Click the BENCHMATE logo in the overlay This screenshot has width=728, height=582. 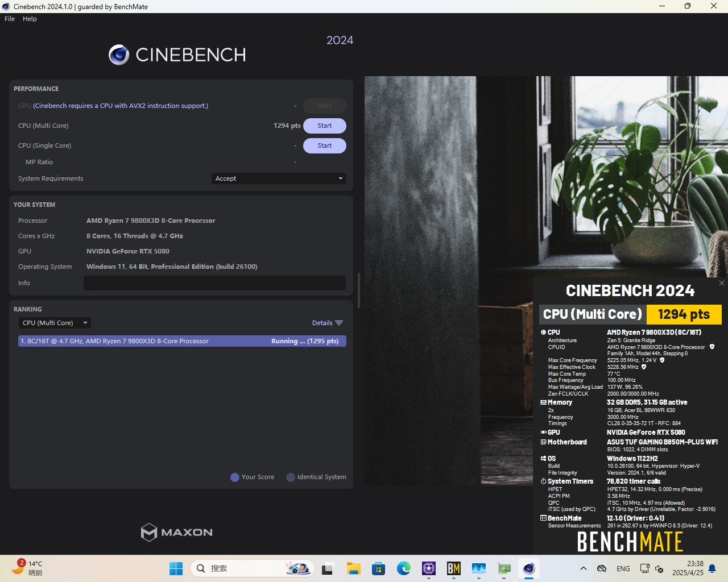coord(630,542)
